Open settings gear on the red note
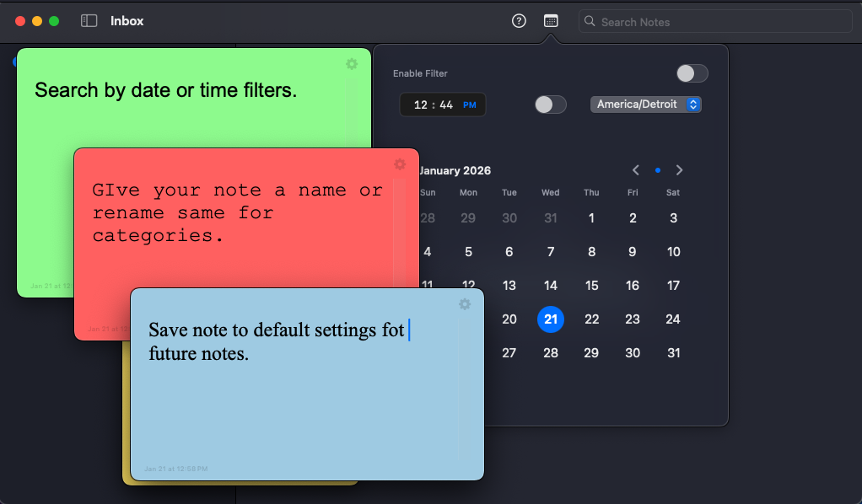 click(x=400, y=164)
